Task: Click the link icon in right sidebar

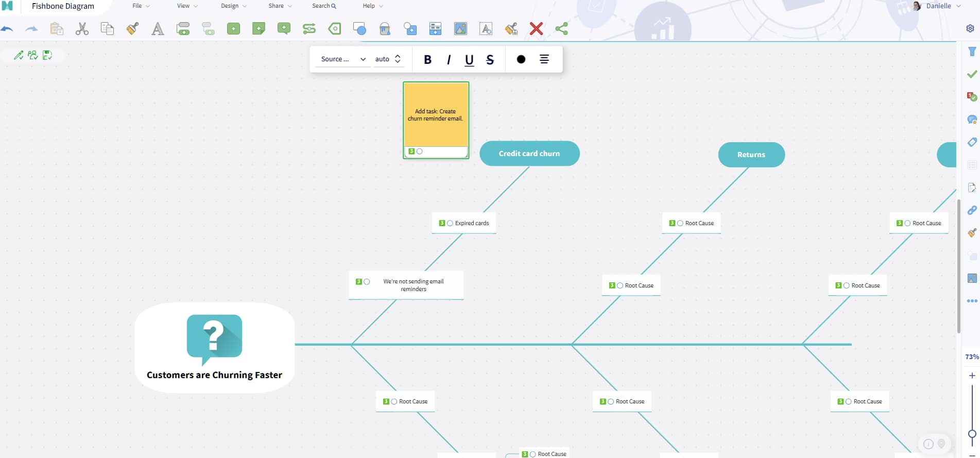Action: tap(972, 210)
